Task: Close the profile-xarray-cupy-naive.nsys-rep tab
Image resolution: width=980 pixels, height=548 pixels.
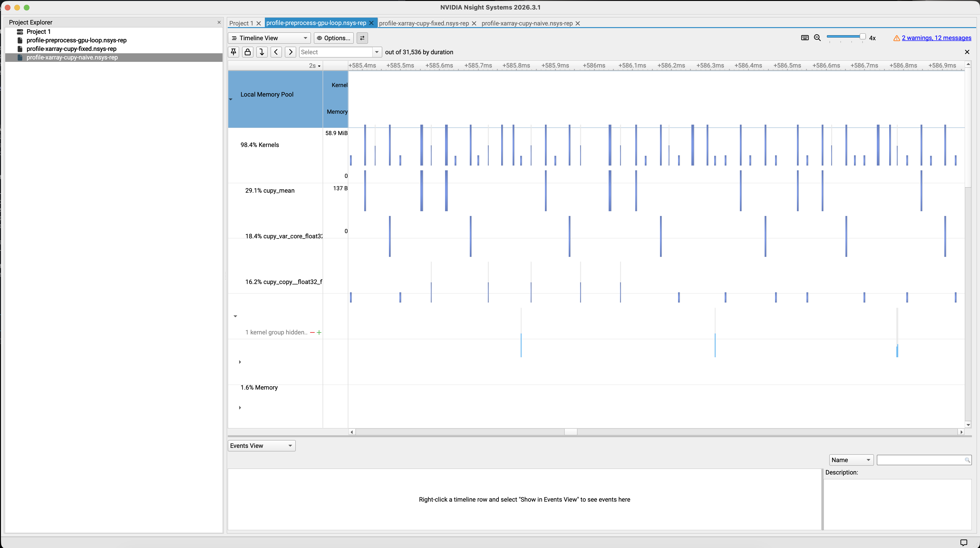Action: coord(577,23)
